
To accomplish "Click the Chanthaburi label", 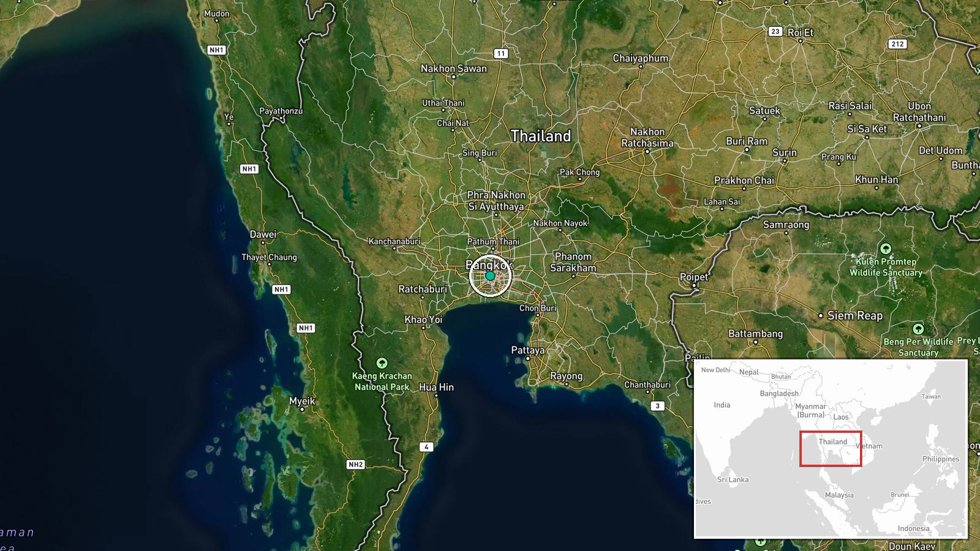I will (x=647, y=384).
